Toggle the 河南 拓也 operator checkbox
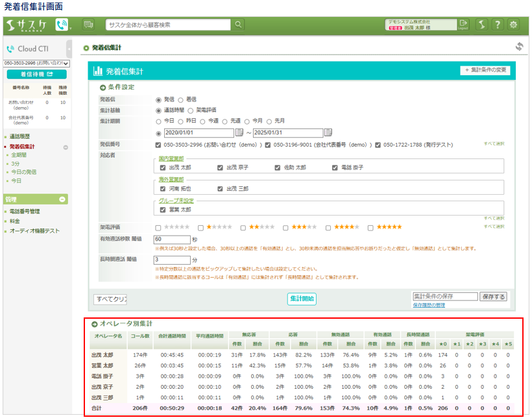The image size is (532, 420). [x=162, y=189]
